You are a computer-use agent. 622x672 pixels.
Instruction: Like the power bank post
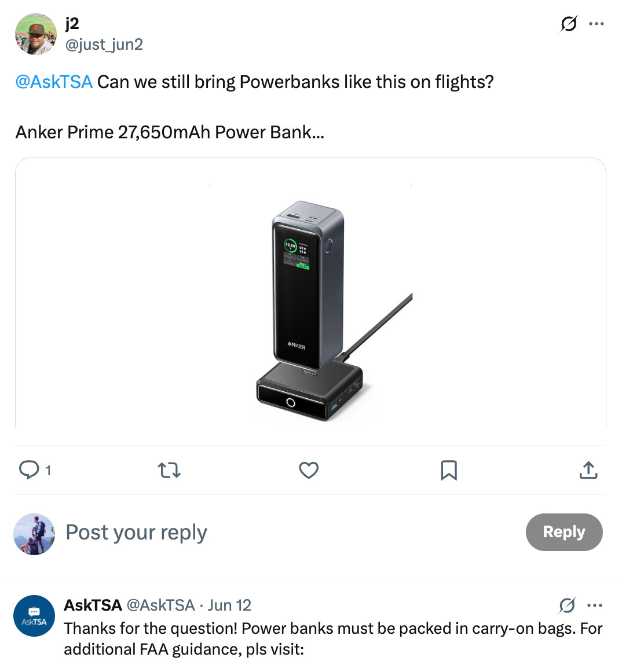pos(309,471)
